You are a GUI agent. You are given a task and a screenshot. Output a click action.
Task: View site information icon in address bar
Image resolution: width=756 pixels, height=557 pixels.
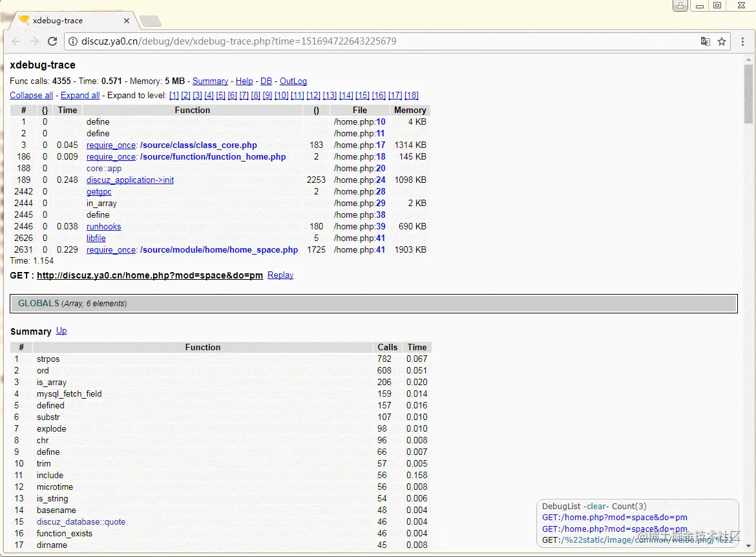(73, 41)
